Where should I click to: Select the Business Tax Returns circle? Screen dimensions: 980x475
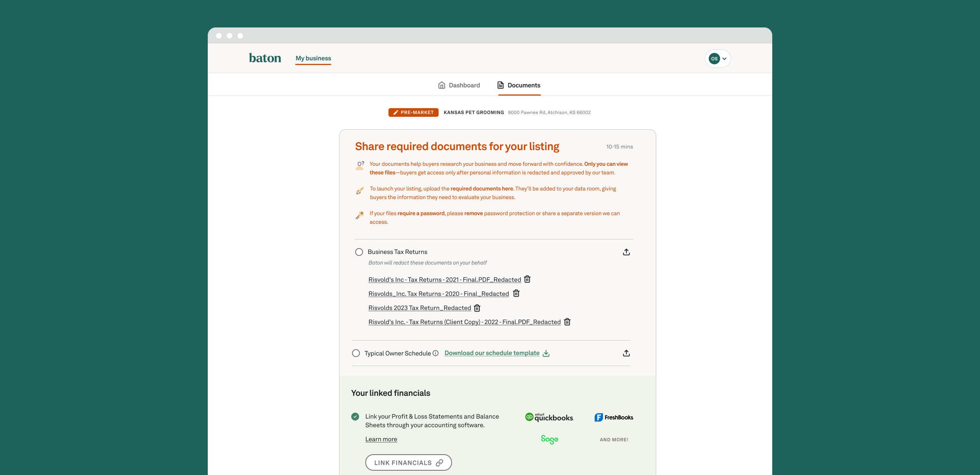359,252
